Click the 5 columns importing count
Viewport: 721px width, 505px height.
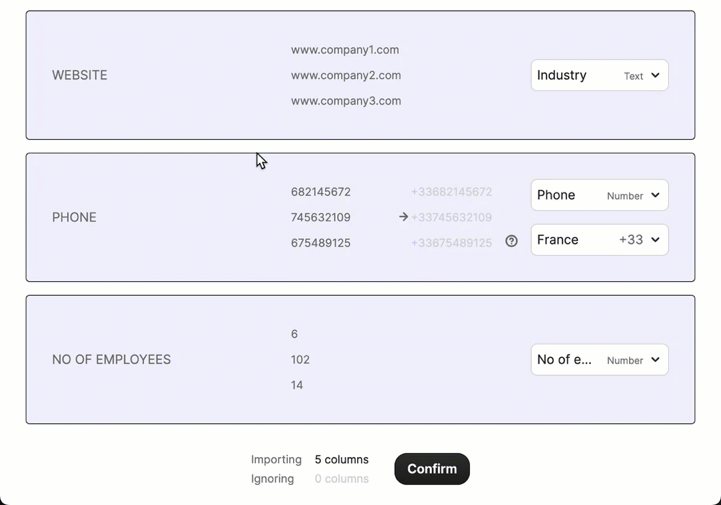pos(341,460)
